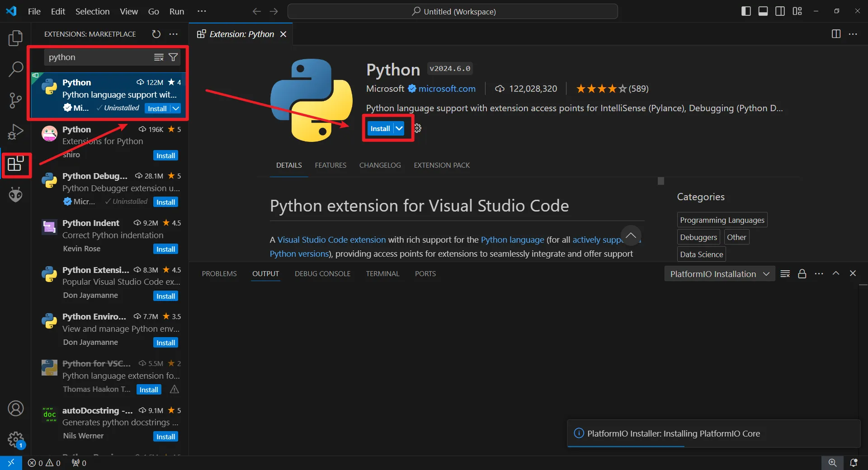The width and height of the screenshot is (868, 470).
Task: Click the Accounts icon in activity bar
Action: tap(15, 409)
